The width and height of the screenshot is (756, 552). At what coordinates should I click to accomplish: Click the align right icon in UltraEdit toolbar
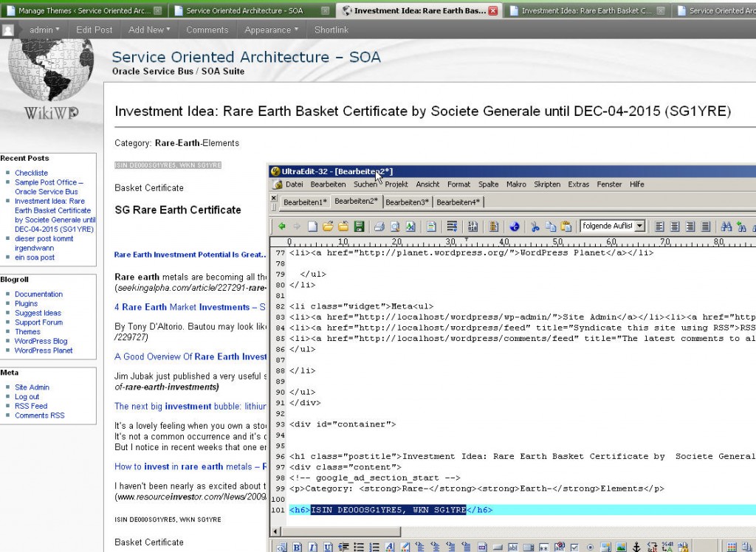tap(690, 226)
